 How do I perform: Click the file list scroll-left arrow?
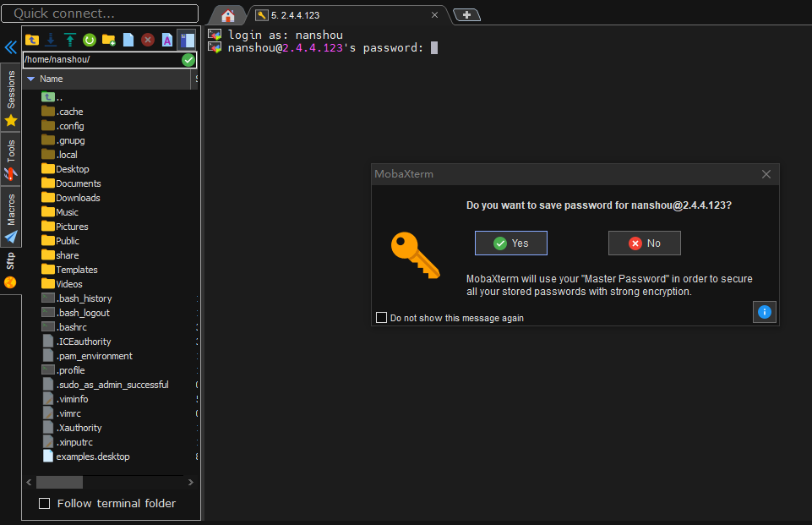click(29, 482)
